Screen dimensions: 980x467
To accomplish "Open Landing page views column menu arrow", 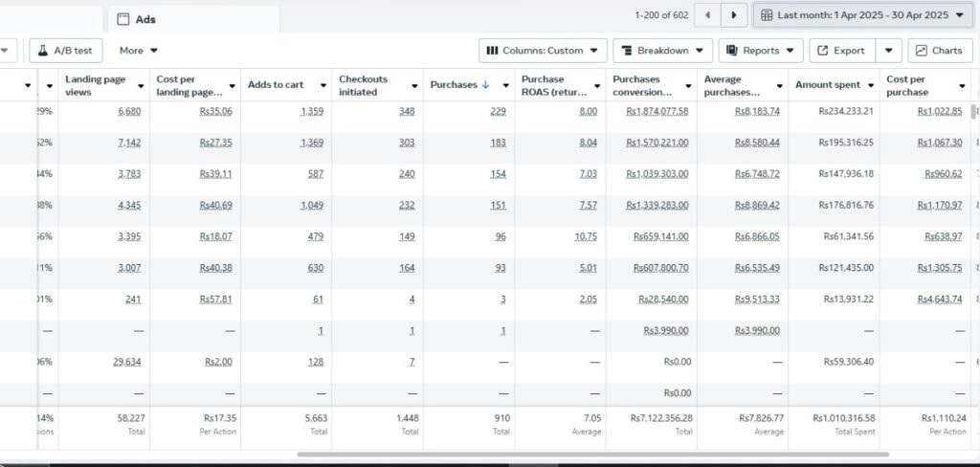I will point(141,85).
